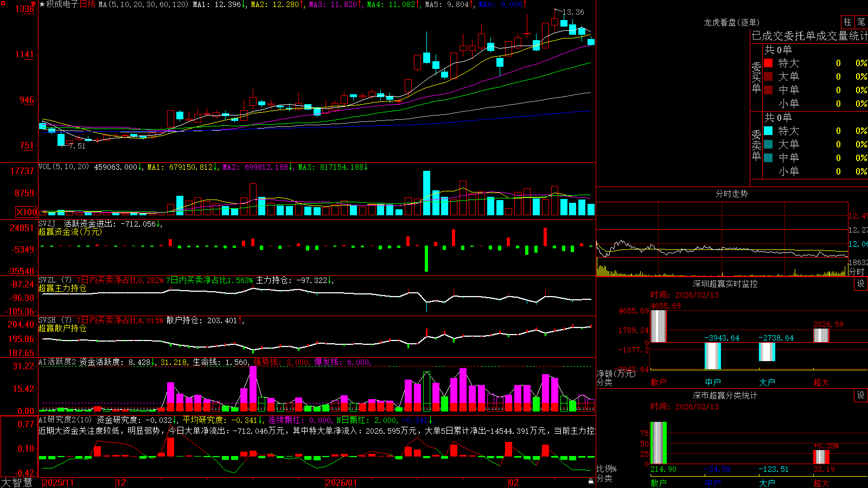
Task: Click the 已成交委托单成交量统计 header
Action: click(809, 36)
